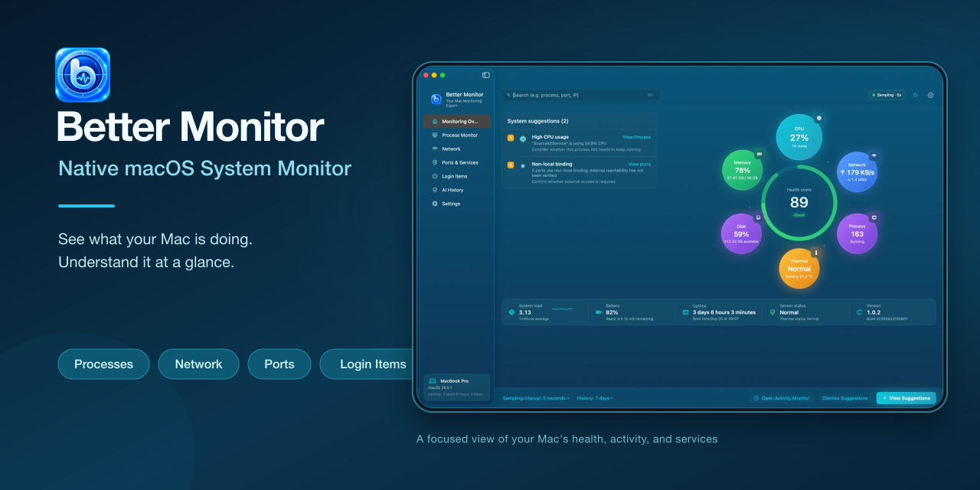Toggle the sidebar with the panel icon
Screen dimensions: 980x490
pyautogui.click(x=486, y=75)
